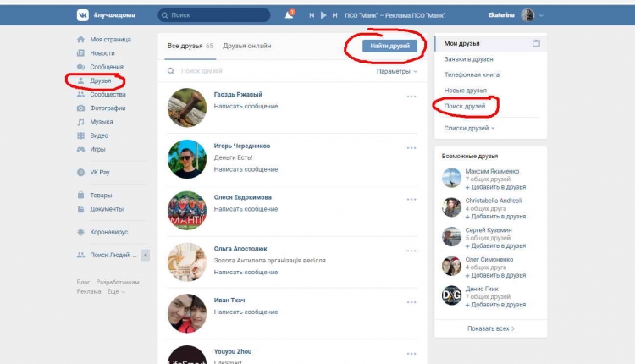Open Игорь Чередников avatar
Screen dimensions: 635x364
[x=187, y=159]
